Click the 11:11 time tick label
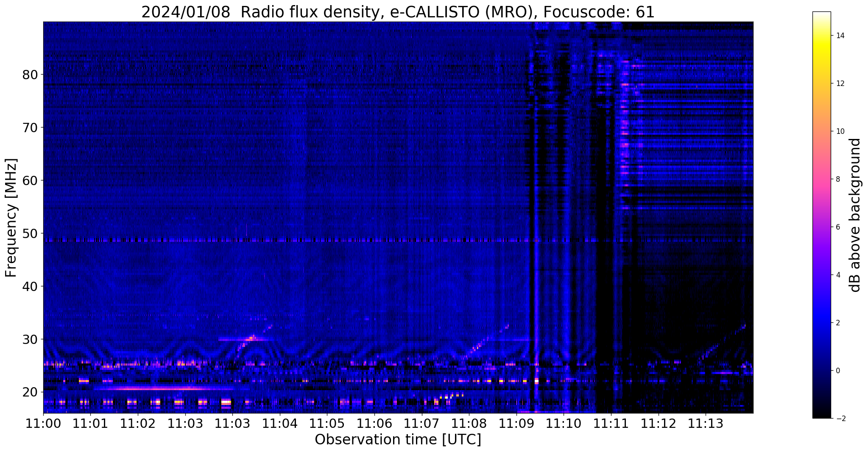 point(611,424)
